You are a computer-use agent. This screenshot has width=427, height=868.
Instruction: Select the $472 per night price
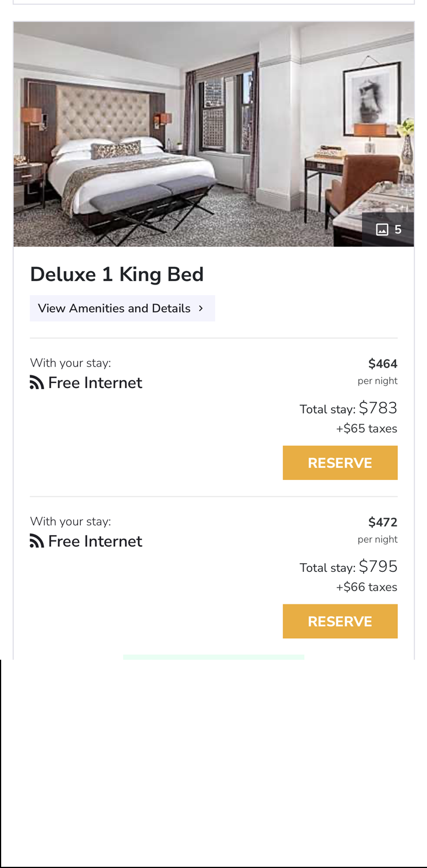[382, 522]
